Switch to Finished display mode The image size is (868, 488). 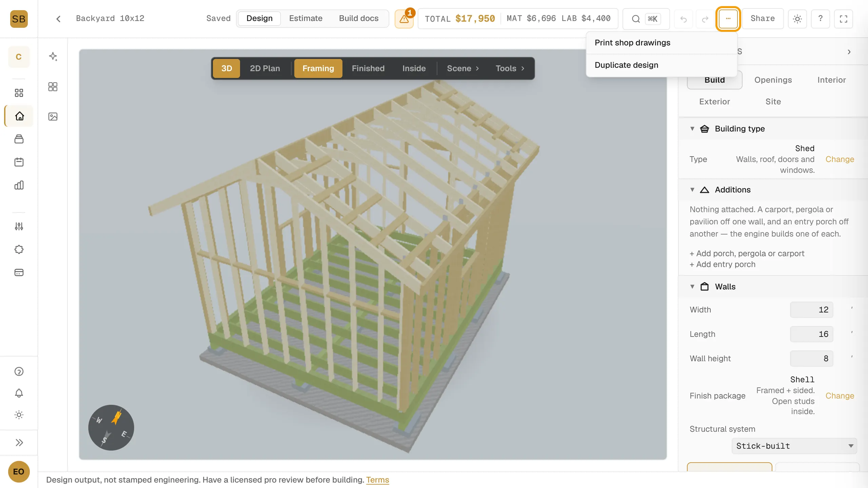(x=368, y=68)
